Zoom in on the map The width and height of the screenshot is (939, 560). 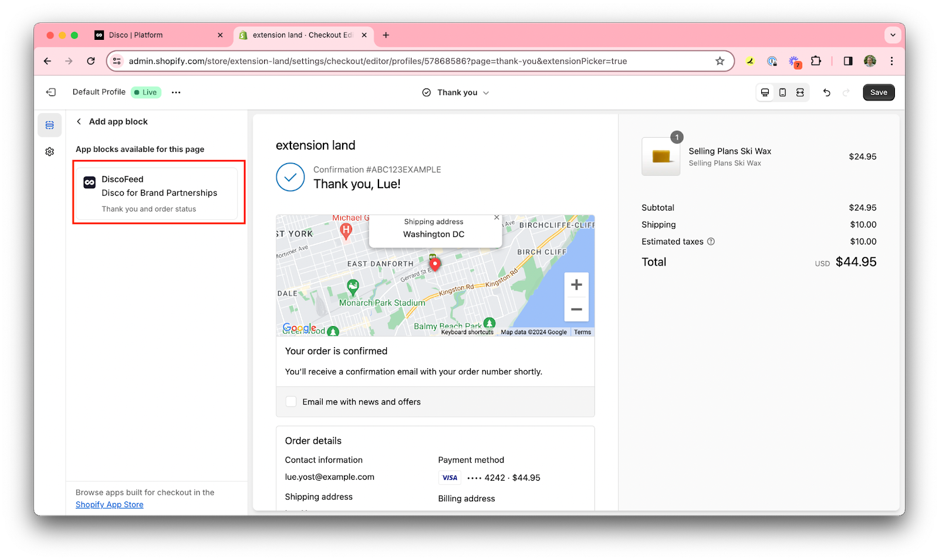tap(576, 284)
